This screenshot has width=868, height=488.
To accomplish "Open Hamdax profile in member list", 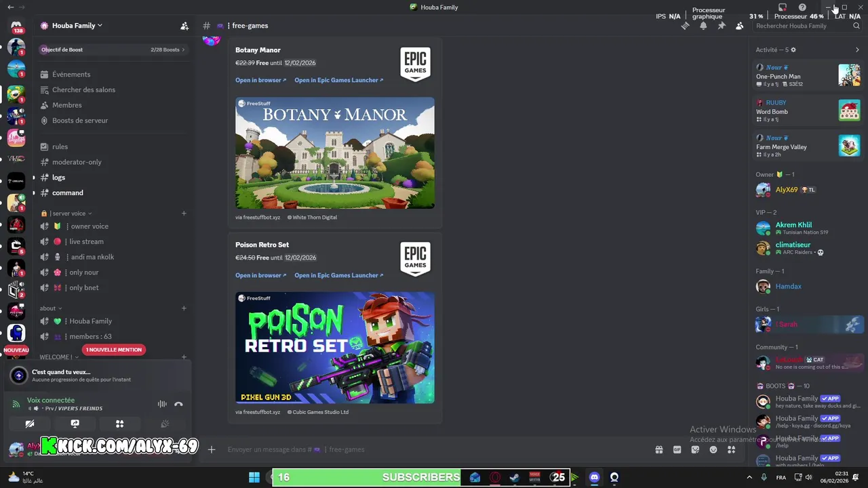I will click(808, 286).
